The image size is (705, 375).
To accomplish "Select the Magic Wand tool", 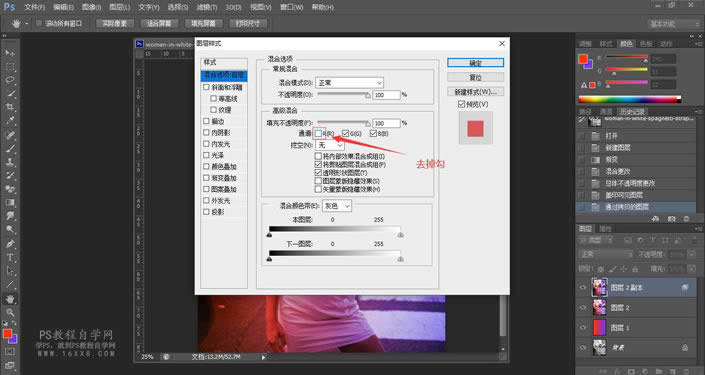I will point(10,94).
